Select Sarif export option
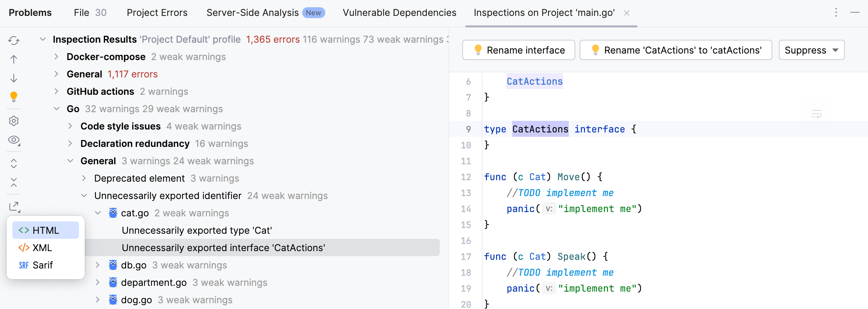 coord(43,265)
